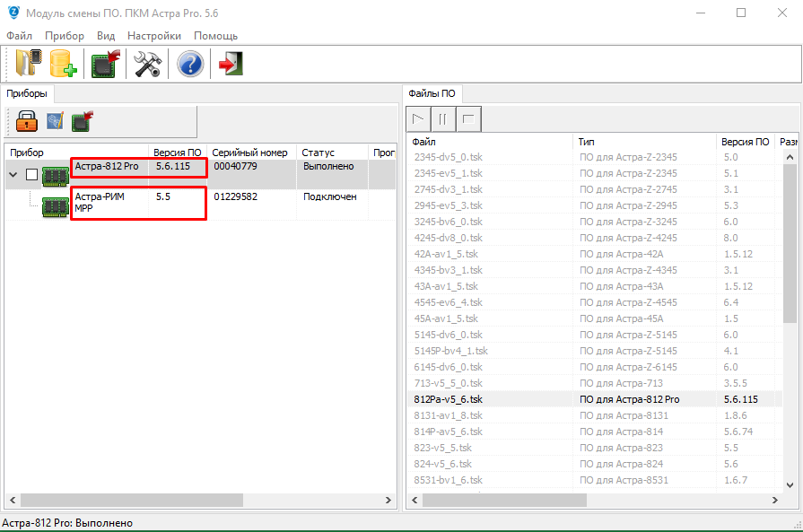Screen dimensions: 803x532
Task: Click the Астра-812 Pro device board icon
Action: (56, 177)
